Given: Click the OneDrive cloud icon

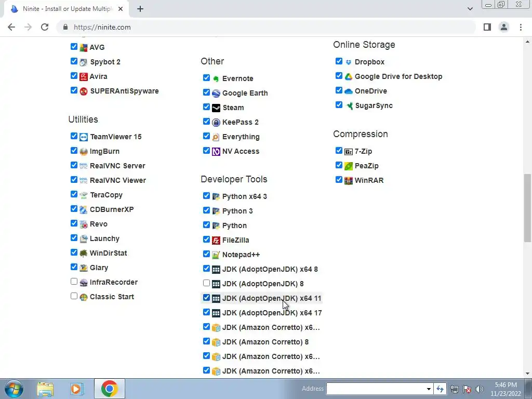Looking at the screenshot, I should pyautogui.click(x=349, y=91).
